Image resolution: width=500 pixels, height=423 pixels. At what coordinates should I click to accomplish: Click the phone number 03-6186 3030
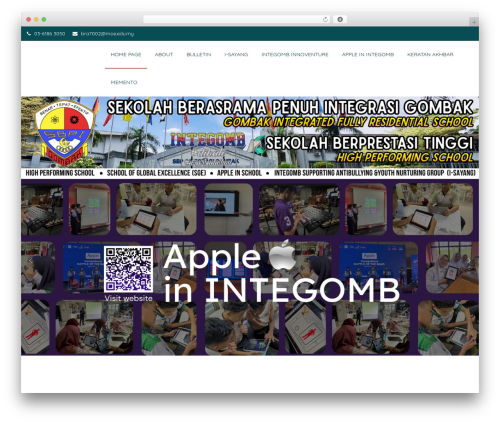(x=49, y=34)
